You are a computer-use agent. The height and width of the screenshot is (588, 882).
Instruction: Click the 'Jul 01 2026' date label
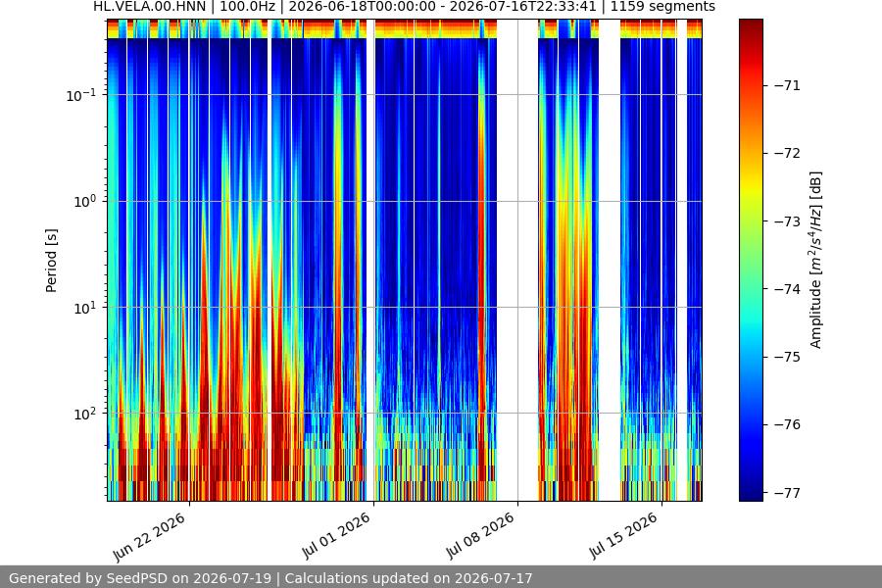(x=336, y=534)
